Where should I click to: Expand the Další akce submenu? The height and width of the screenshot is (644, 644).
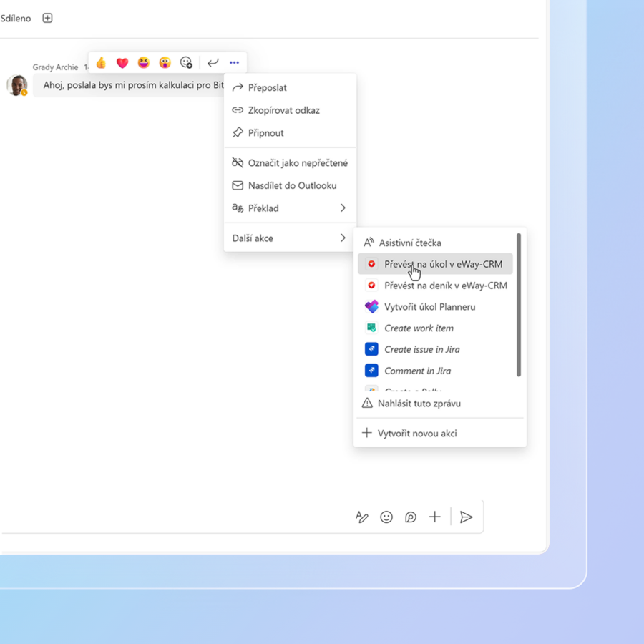[x=290, y=238]
